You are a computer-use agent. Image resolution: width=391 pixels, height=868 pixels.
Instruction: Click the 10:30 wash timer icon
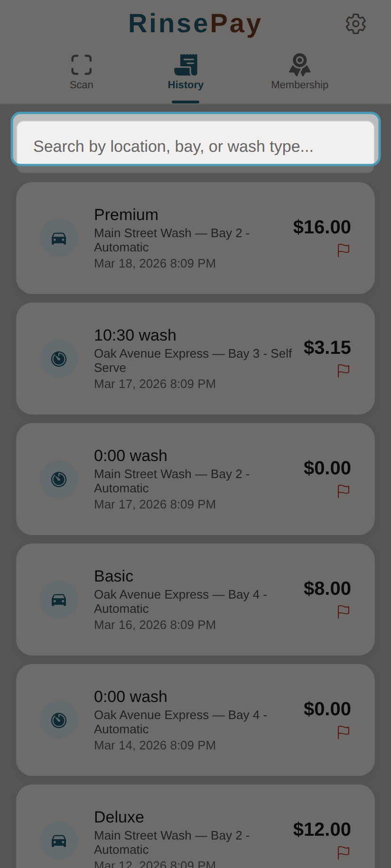[59, 359]
